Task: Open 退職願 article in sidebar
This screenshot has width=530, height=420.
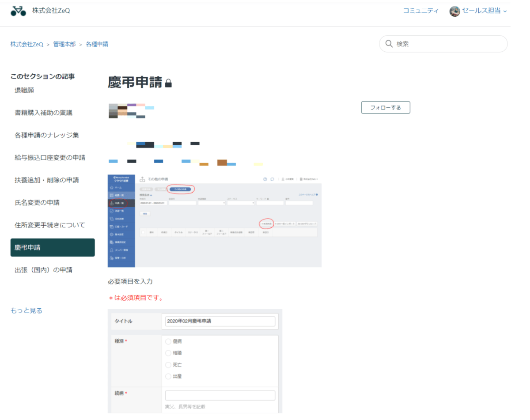Action: [x=24, y=90]
